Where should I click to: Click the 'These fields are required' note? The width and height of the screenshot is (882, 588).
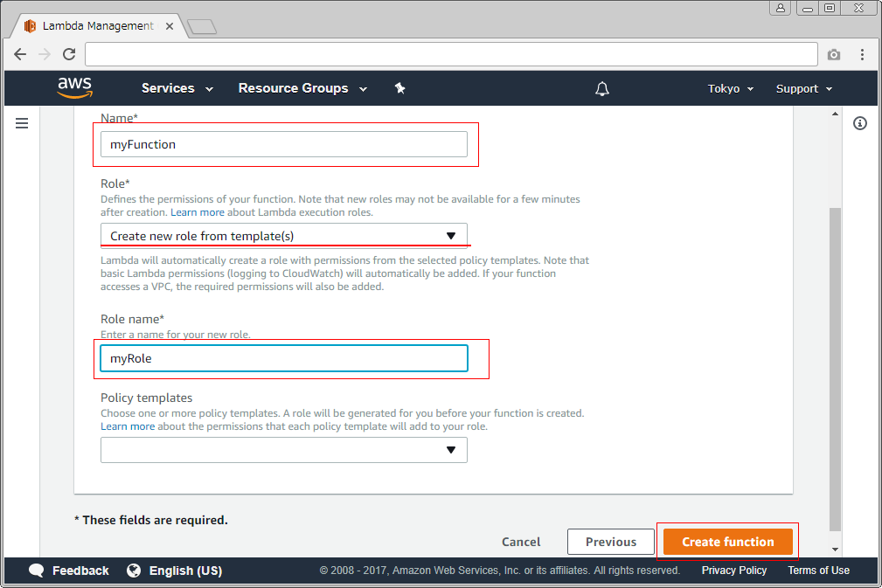tap(150, 520)
